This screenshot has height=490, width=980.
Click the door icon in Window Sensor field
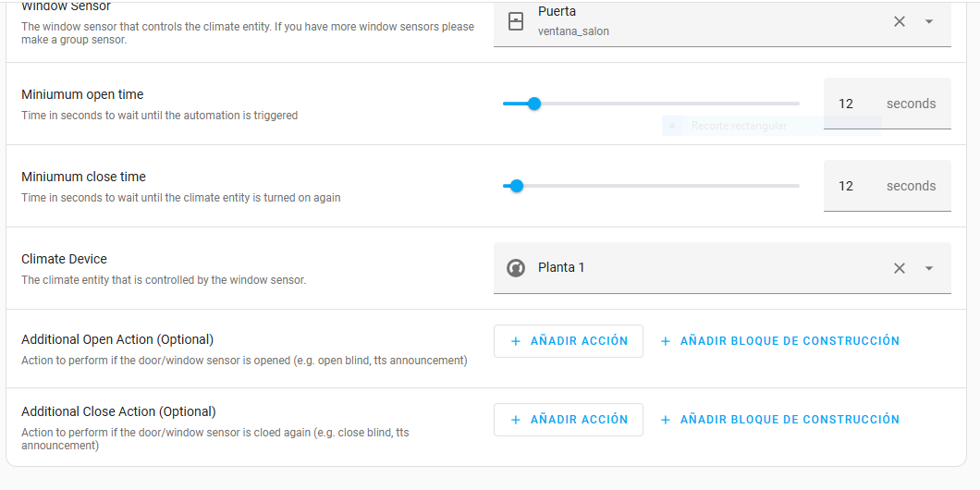click(x=516, y=21)
